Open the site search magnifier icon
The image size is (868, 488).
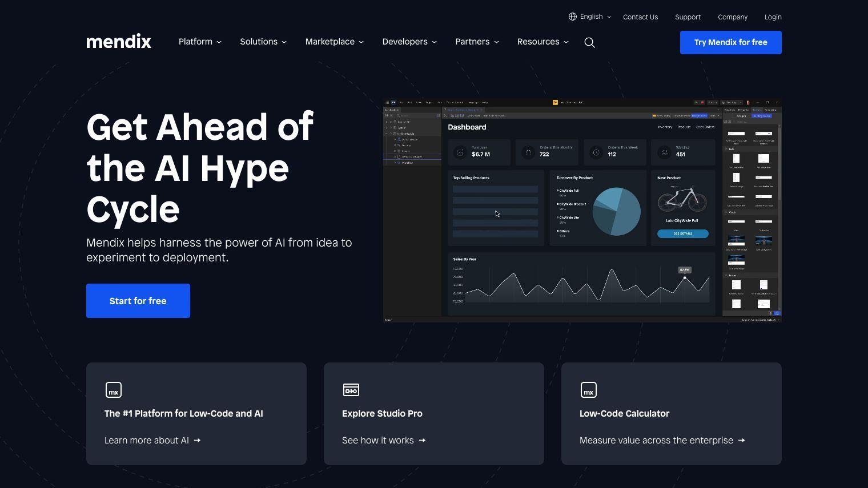click(x=590, y=42)
